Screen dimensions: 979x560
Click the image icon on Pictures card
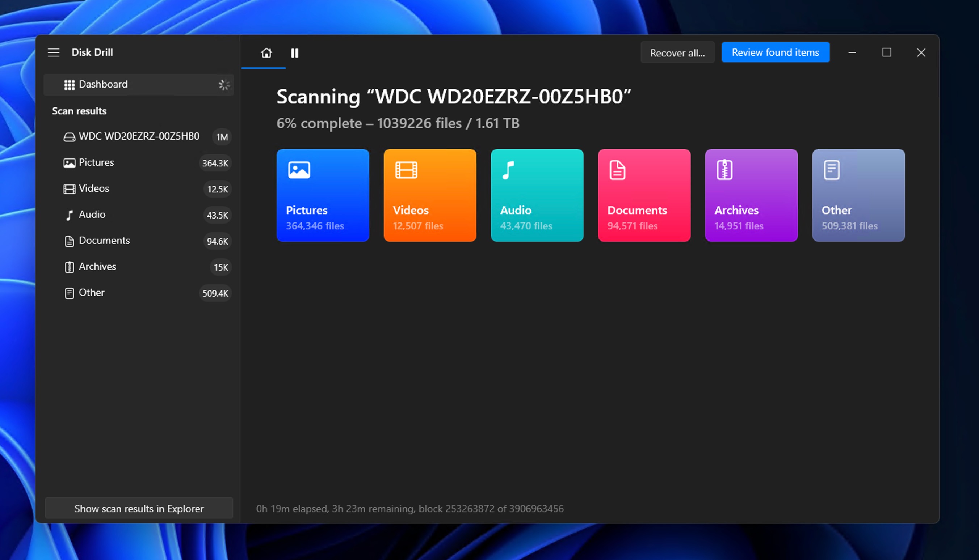(299, 170)
